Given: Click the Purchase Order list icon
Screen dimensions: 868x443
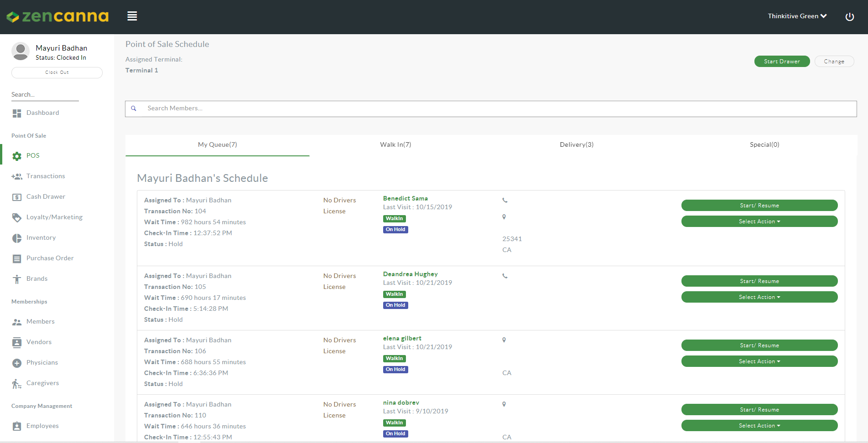Looking at the screenshot, I should 17,259.
